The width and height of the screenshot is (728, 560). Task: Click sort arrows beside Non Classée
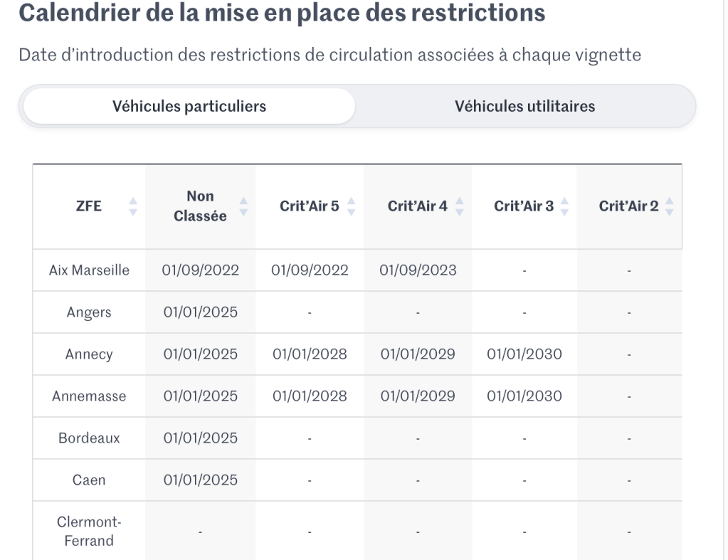click(243, 206)
